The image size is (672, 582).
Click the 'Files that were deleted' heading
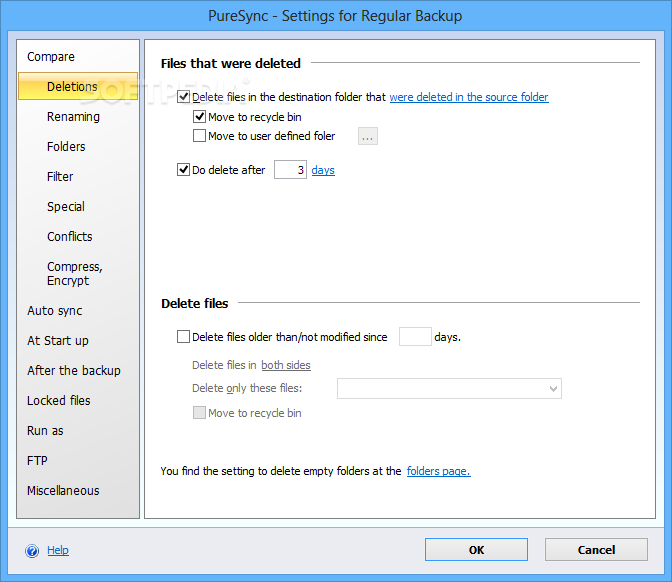[231, 63]
